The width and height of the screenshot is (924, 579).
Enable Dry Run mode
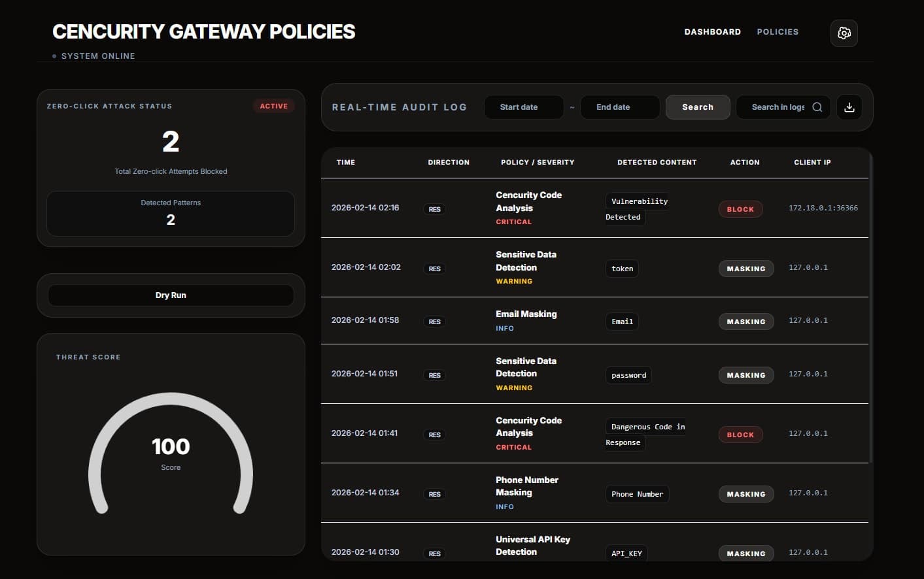coord(170,295)
